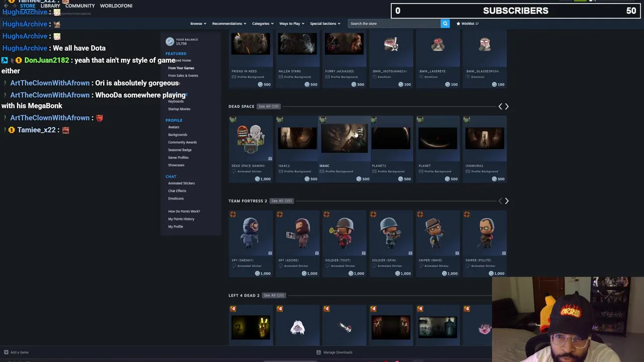The height and width of the screenshot is (362, 644).
Task: Select Fallen Stars profile background
Action: pyautogui.click(x=297, y=59)
